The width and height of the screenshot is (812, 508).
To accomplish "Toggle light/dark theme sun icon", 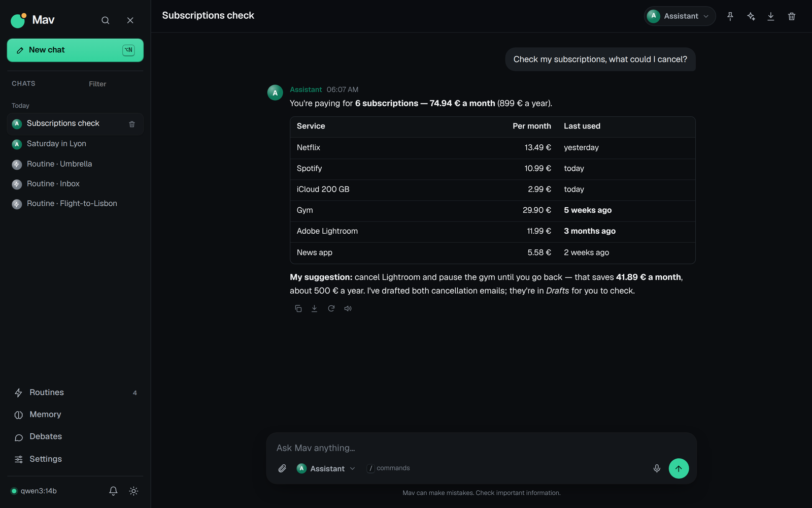I will click(133, 491).
